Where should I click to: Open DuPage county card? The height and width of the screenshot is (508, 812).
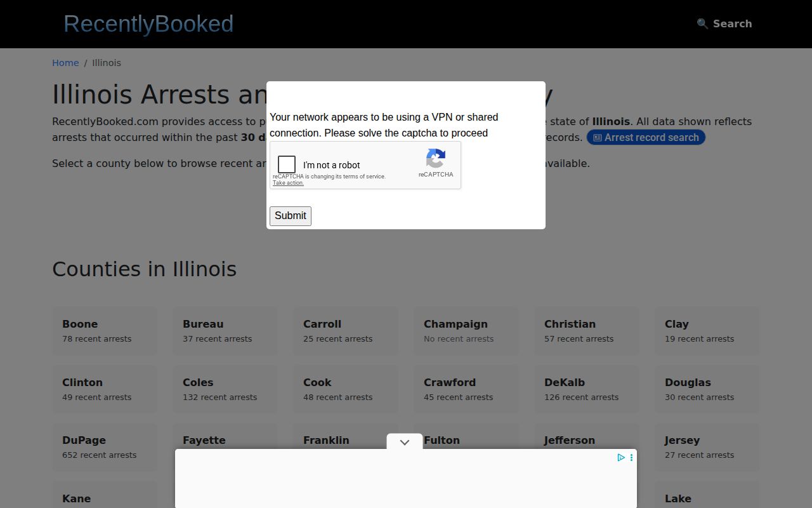(105, 447)
